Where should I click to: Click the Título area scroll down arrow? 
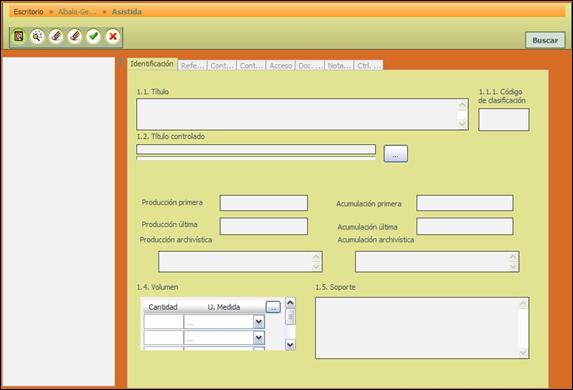tap(462, 124)
